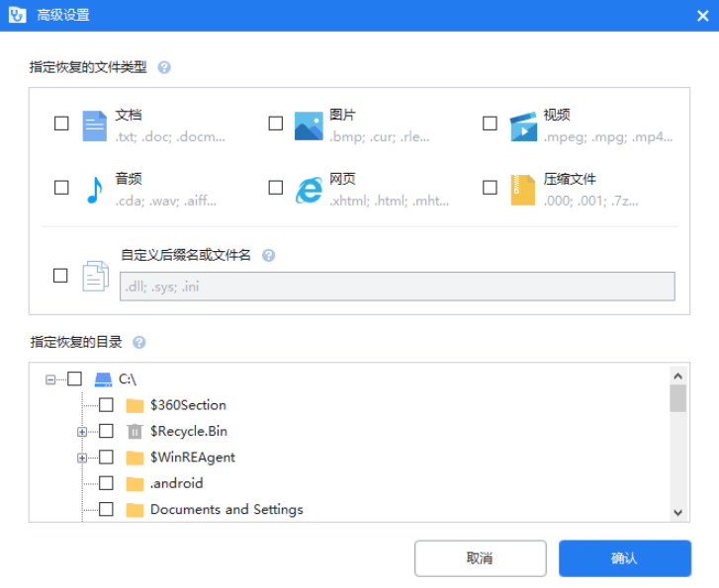719x588 pixels.
Task: Enable the 网页 file type checkbox
Action: tap(276, 188)
